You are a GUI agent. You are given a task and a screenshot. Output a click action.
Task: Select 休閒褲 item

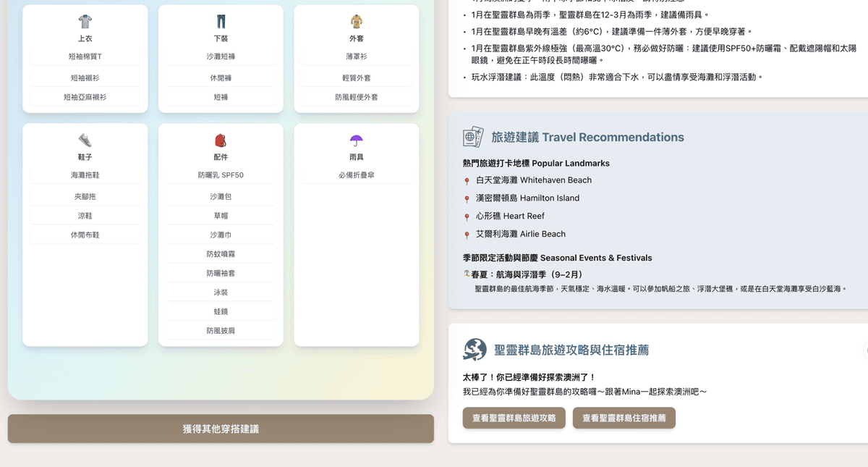[221, 77]
